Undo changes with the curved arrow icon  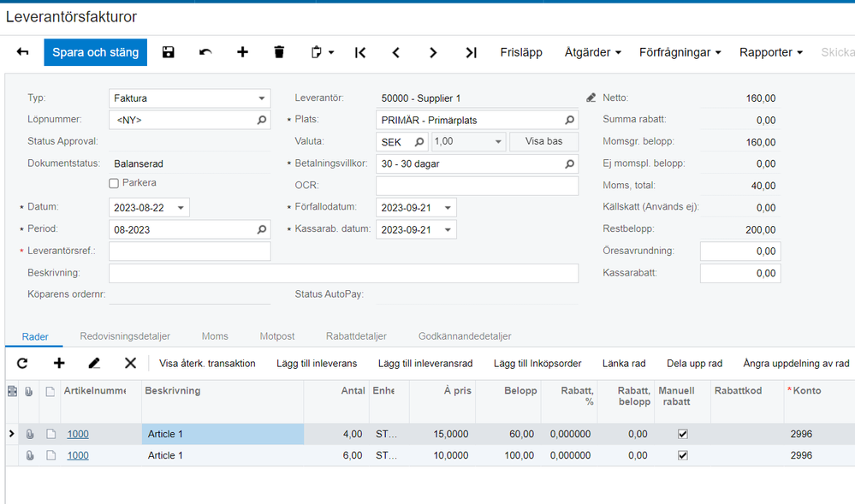(x=205, y=52)
